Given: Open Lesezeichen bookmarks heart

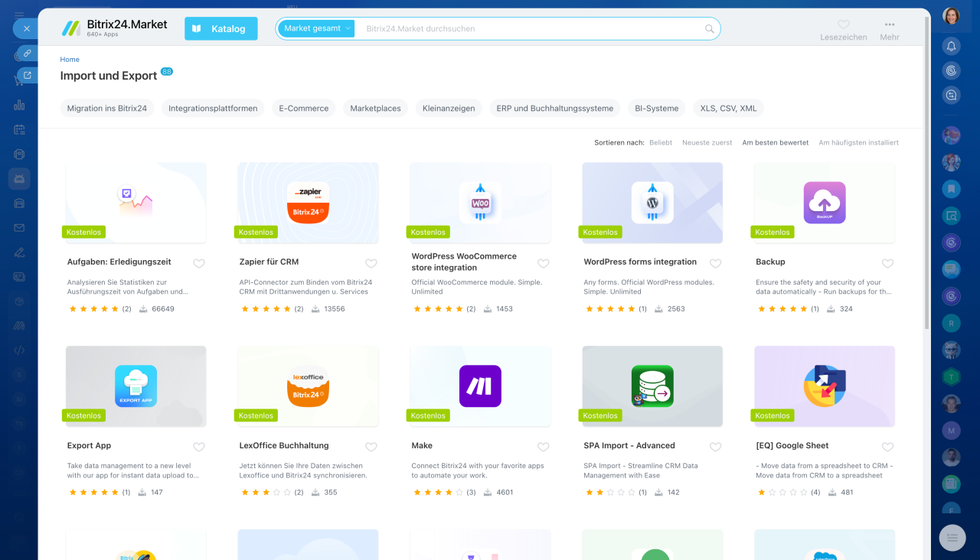Looking at the screenshot, I should pyautogui.click(x=844, y=29).
